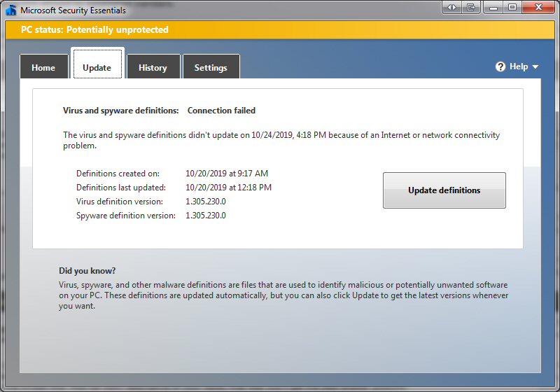
Task: Click the PC status: Potentially unprotected banner
Action: click(280, 29)
